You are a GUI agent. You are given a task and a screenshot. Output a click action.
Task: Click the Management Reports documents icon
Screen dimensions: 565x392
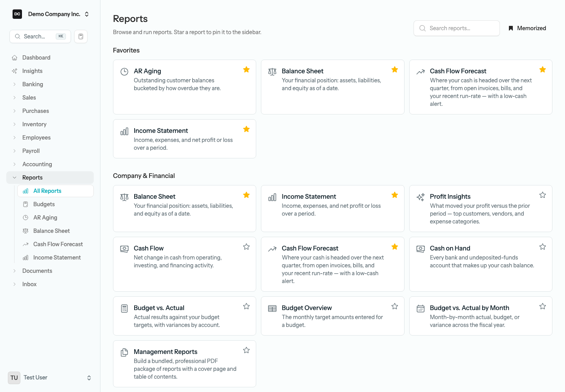124,352
